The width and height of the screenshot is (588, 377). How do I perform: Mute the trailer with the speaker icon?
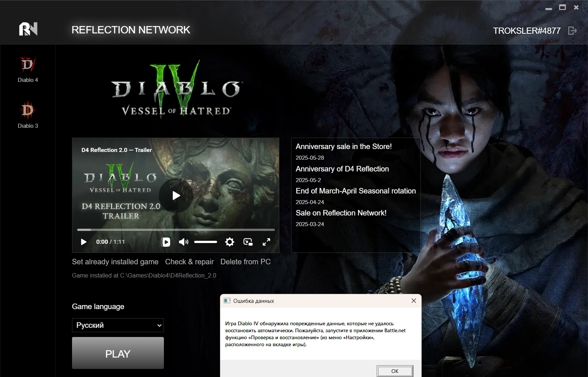183,242
